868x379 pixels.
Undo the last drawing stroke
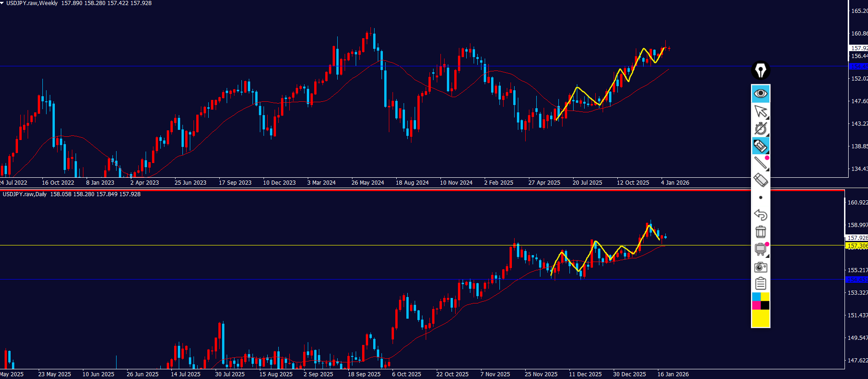tap(760, 215)
